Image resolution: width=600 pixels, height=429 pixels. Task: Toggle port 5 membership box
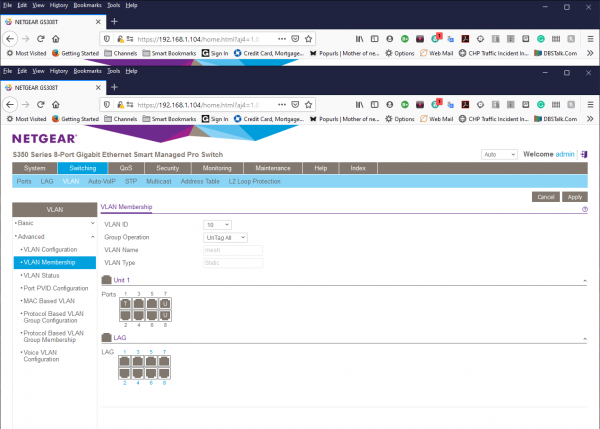(x=152, y=304)
